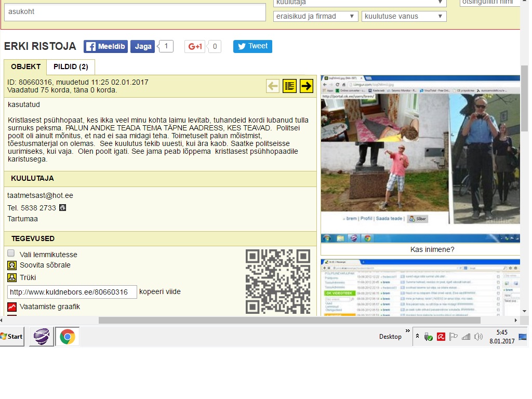
Task: Click the Facebook Jaga button
Action: pos(143,46)
